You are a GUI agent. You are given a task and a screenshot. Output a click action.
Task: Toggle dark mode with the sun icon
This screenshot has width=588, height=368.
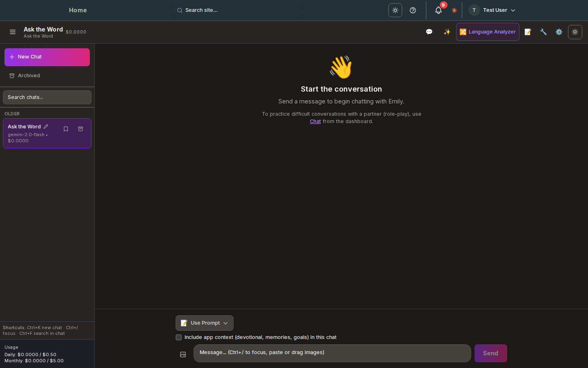575,32
